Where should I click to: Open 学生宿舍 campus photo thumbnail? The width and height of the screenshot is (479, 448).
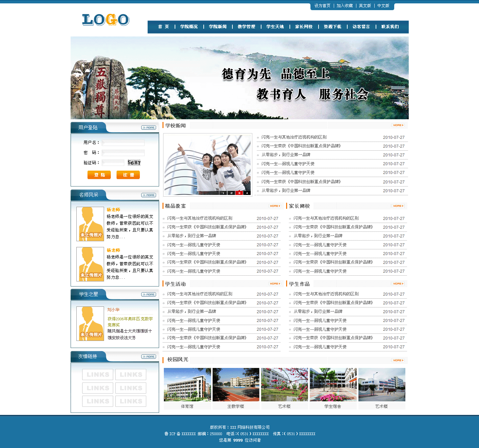[333, 384]
